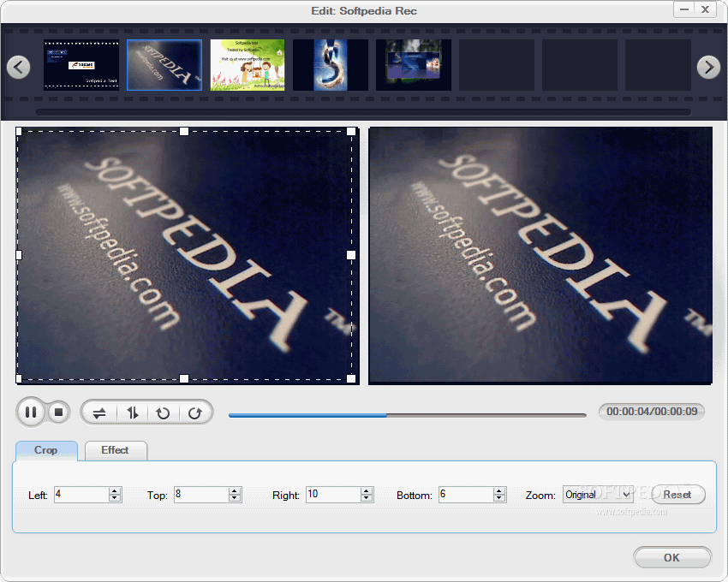Increase the Top crop value

point(235,491)
